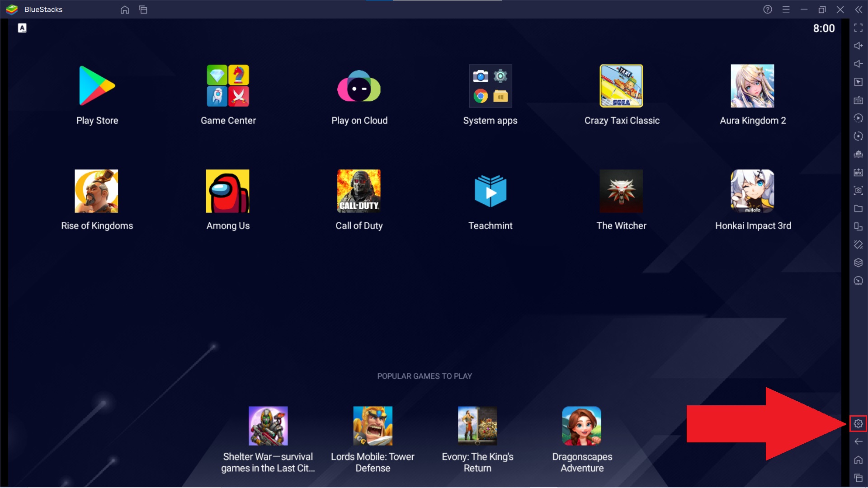Select Lords Mobile: Tower Defense thumbnail
The width and height of the screenshot is (868, 488).
373,426
